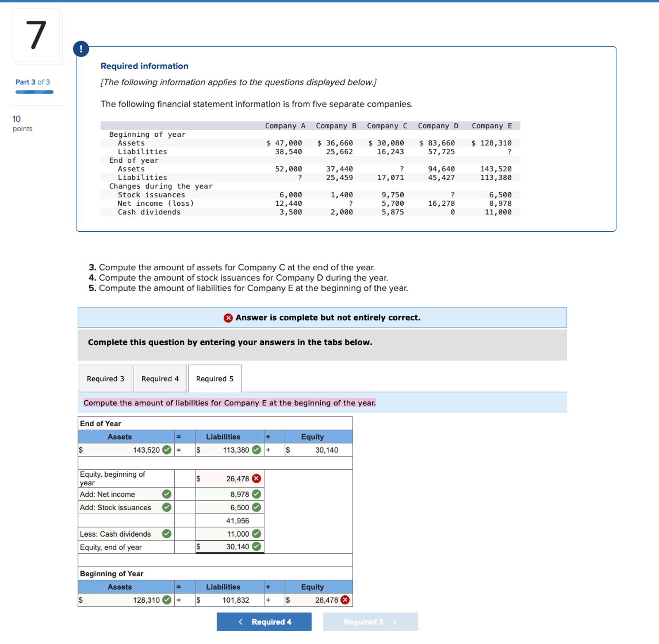Click the End of Year Equity value 30,140

pyautogui.click(x=326, y=450)
